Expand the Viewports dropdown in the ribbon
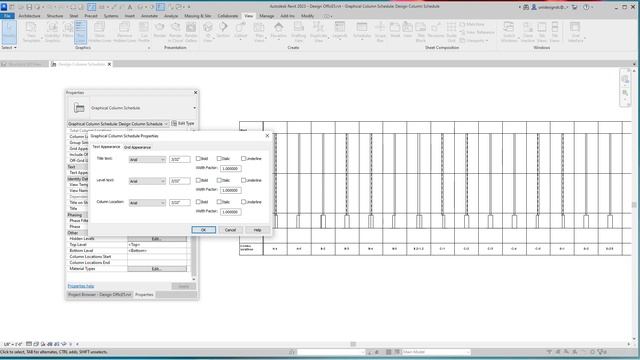The height and width of the screenshot is (360, 640). (x=473, y=41)
